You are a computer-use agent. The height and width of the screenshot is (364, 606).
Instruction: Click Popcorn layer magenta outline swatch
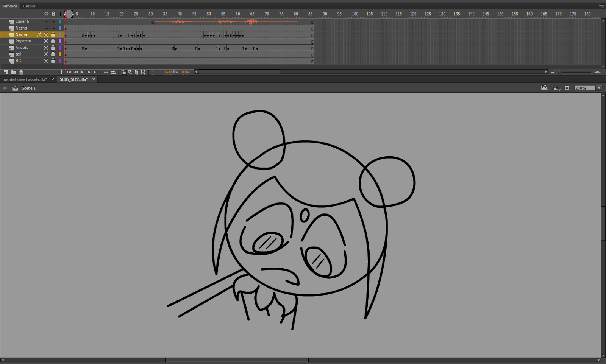pos(59,41)
